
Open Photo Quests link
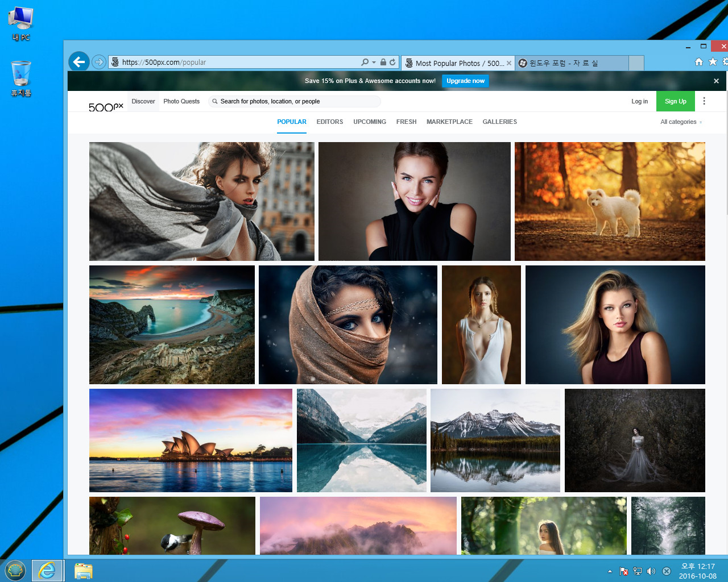point(181,101)
